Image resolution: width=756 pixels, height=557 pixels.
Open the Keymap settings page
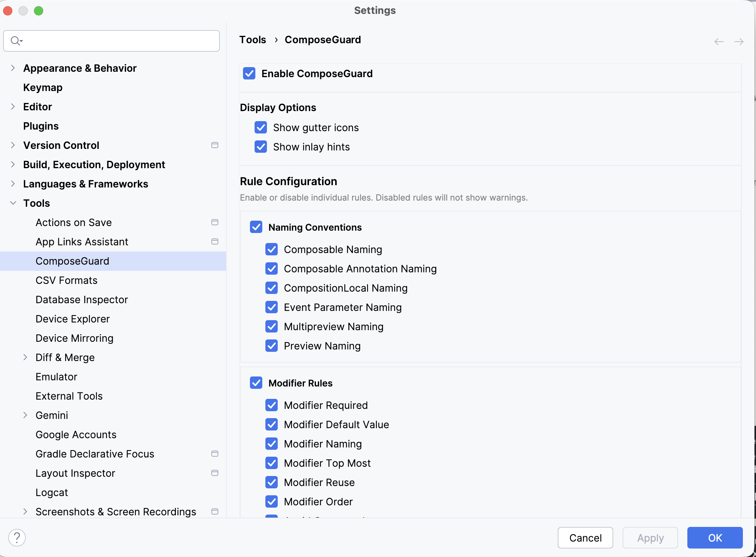tap(43, 88)
